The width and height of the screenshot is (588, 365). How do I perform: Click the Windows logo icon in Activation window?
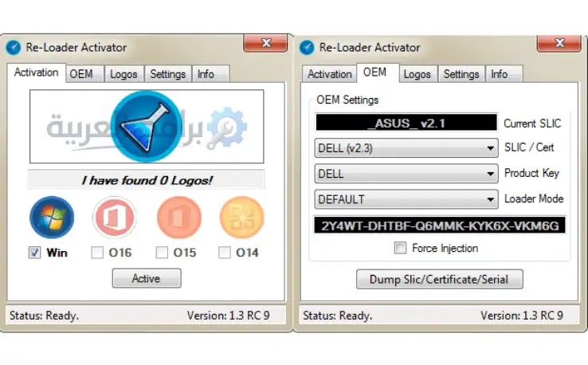(52, 218)
